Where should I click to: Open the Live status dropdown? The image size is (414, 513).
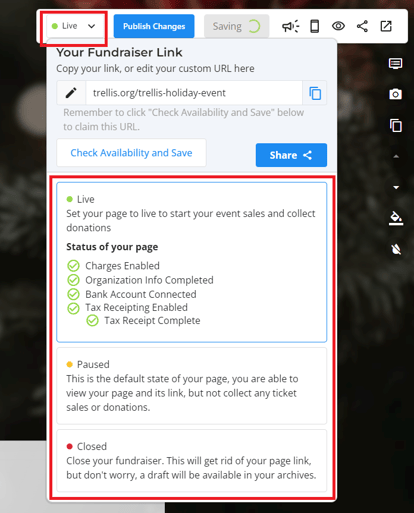click(x=74, y=26)
